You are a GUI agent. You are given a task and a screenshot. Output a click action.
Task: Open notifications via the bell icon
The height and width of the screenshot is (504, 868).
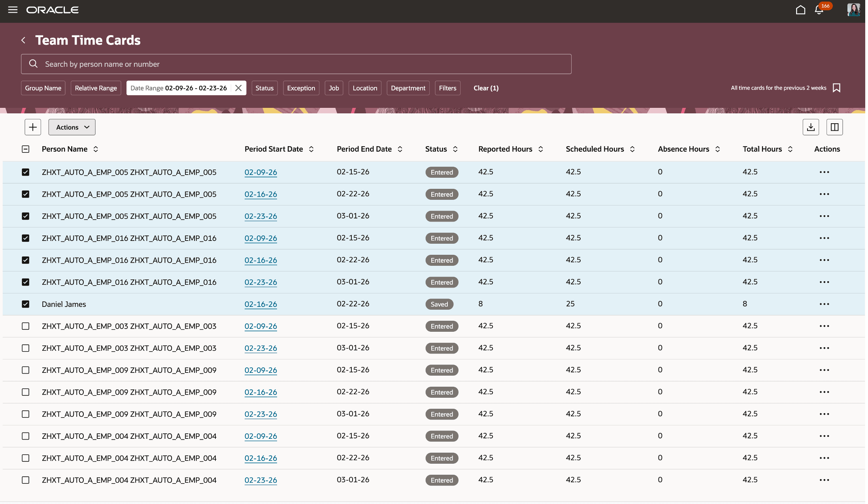(818, 10)
